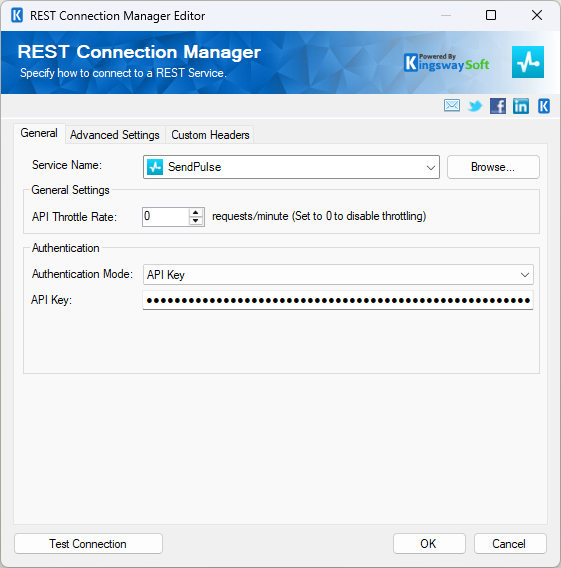
Task: Open the Custom Headers tab
Action: [x=210, y=135]
